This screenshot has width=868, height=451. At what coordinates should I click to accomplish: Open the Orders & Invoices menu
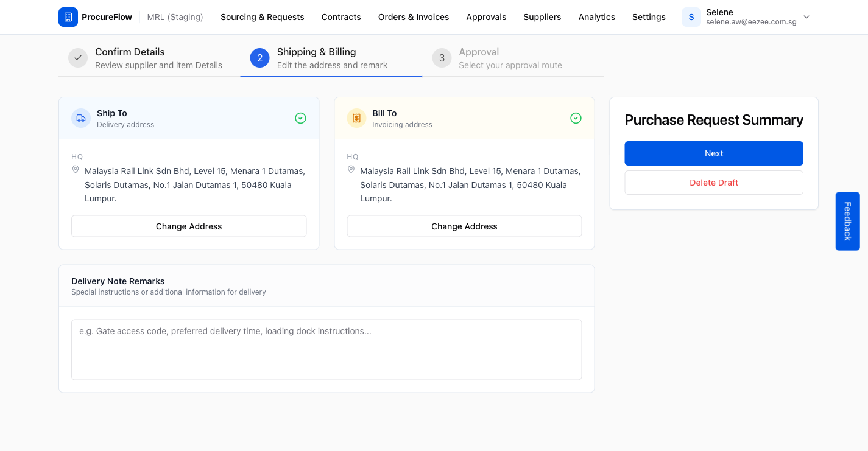point(414,17)
